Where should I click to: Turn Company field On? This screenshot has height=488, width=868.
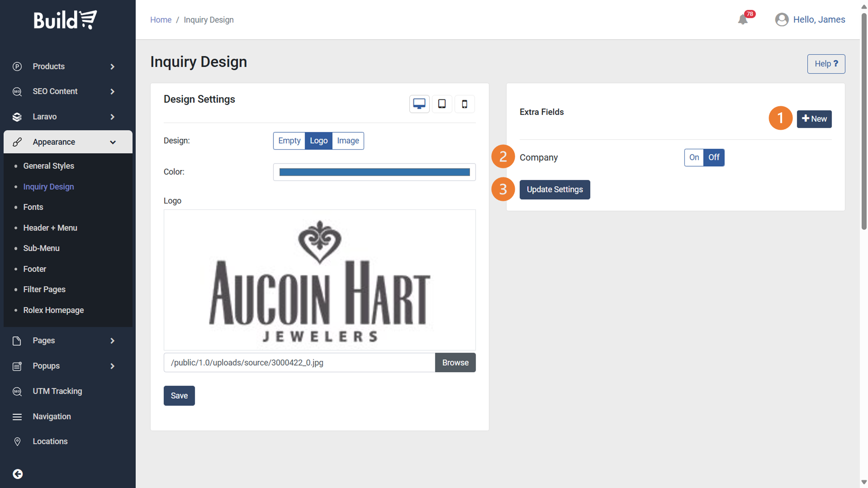[694, 157]
